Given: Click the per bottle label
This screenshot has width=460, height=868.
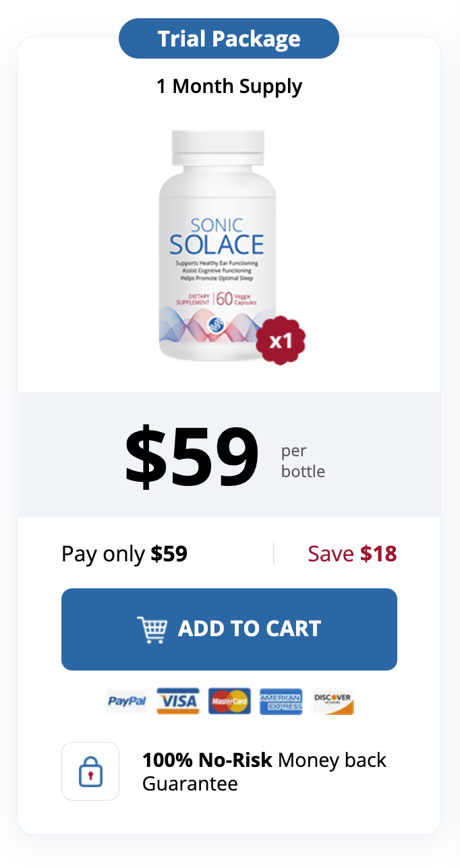Looking at the screenshot, I should (303, 461).
